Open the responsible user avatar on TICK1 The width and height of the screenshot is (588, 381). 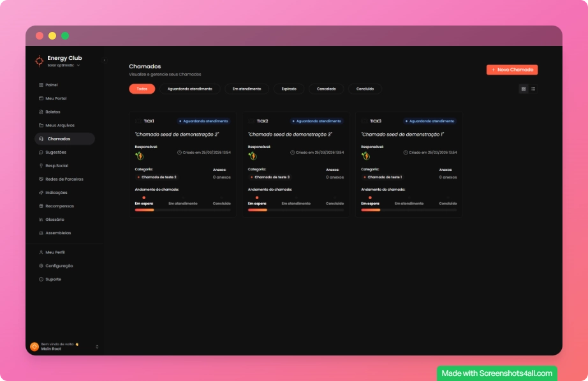coord(140,155)
